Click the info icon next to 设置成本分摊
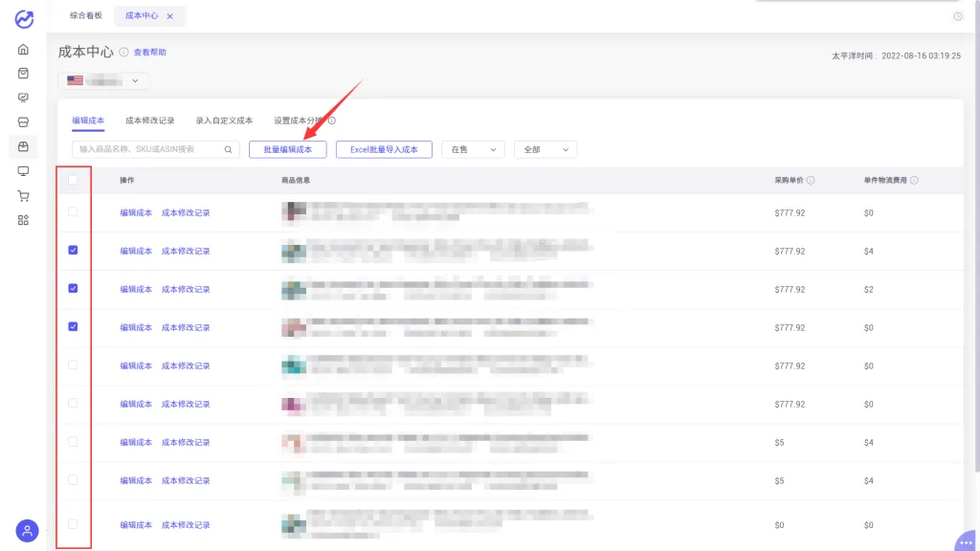 pos(332,121)
